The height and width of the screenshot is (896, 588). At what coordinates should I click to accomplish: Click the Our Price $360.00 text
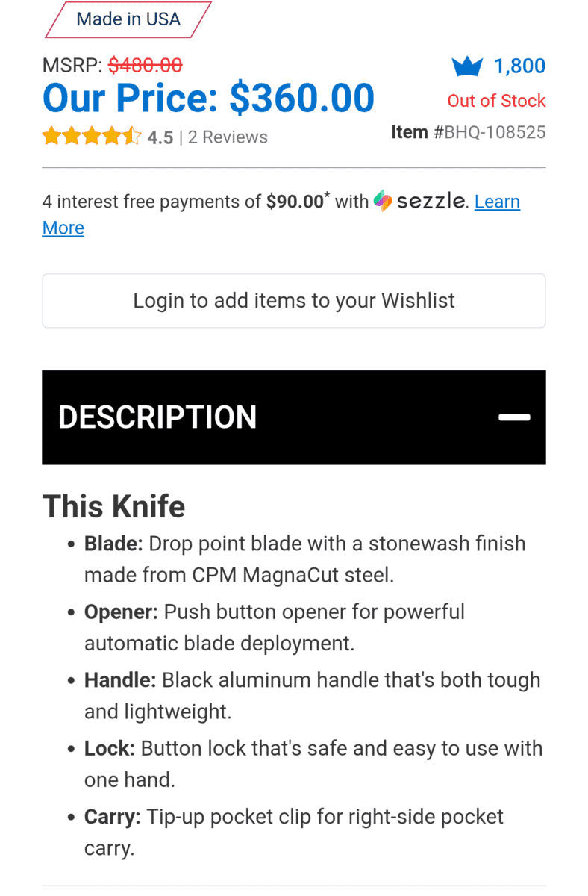(x=208, y=99)
